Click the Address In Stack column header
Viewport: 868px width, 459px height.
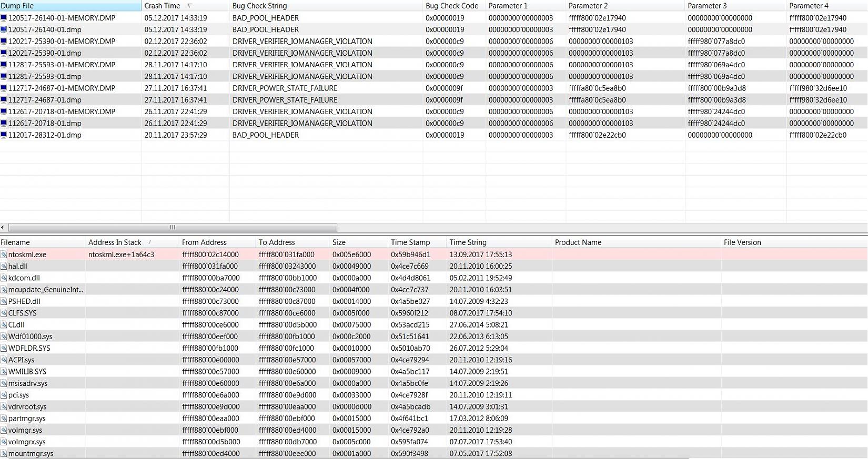click(115, 242)
